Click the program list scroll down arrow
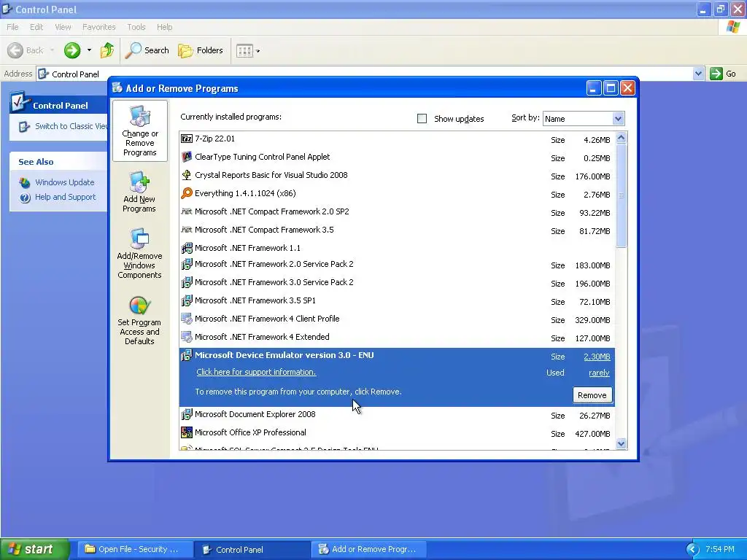The image size is (747, 560). coord(621,444)
